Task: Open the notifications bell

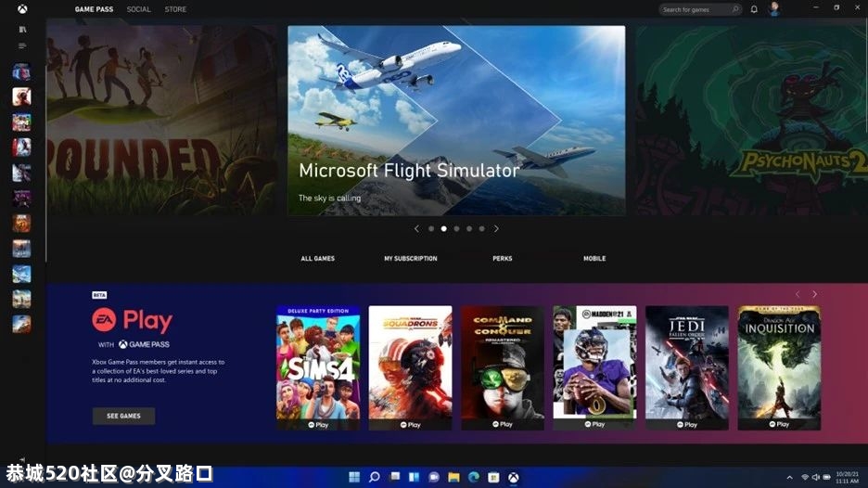Action: coord(754,9)
